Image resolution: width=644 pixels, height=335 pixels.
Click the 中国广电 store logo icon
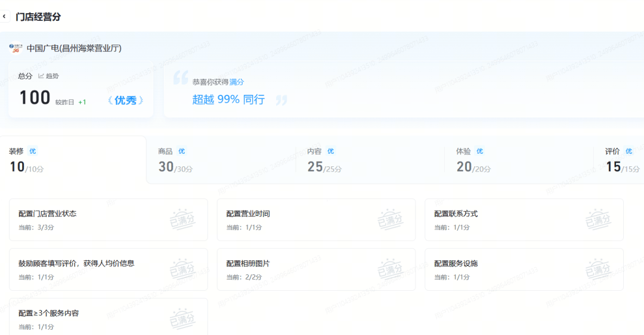pyautogui.click(x=16, y=48)
